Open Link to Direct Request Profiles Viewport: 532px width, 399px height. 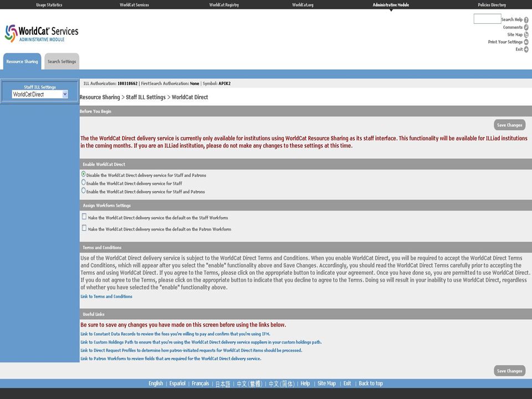(x=191, y=350)
